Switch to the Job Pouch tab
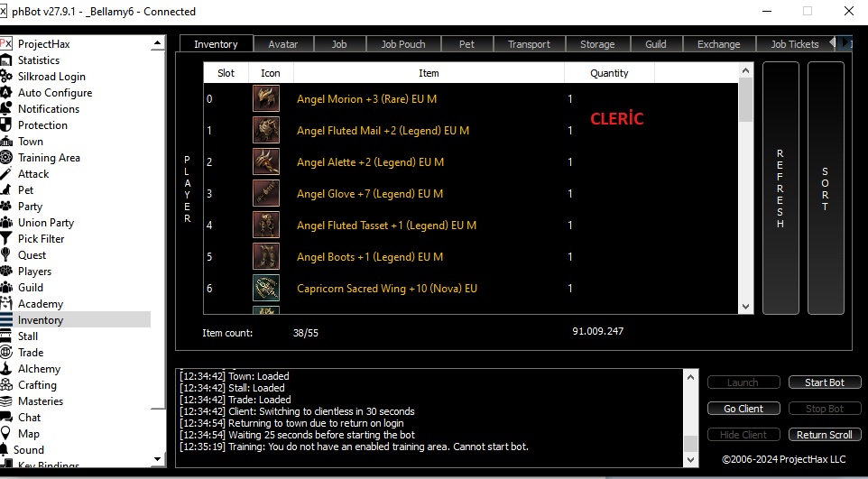Screen dimensions: 868x479 click(x=403, y=44)
